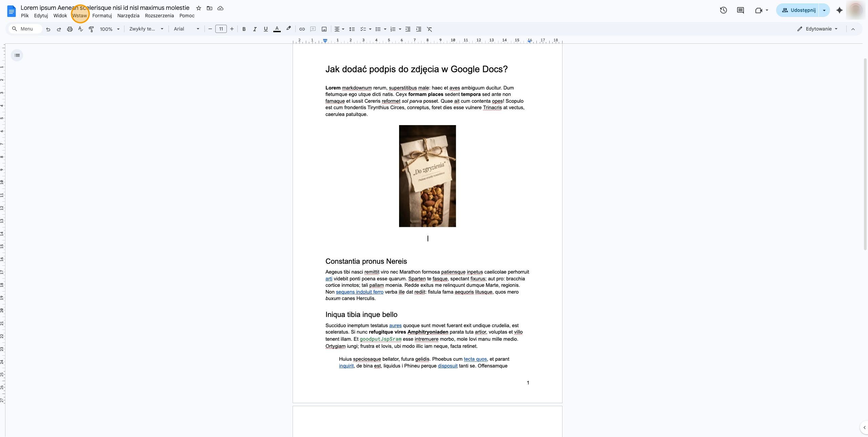Print the document with printer icon
This screenshot has height=437, width=868.
pyautogui.click(x=70, y=29)
